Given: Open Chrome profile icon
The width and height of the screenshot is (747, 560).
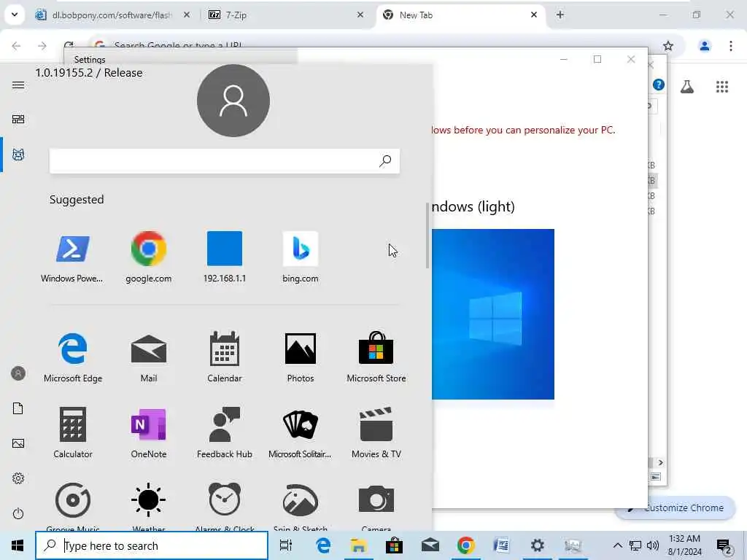Looking at the screenshot, I should point(705,46).
